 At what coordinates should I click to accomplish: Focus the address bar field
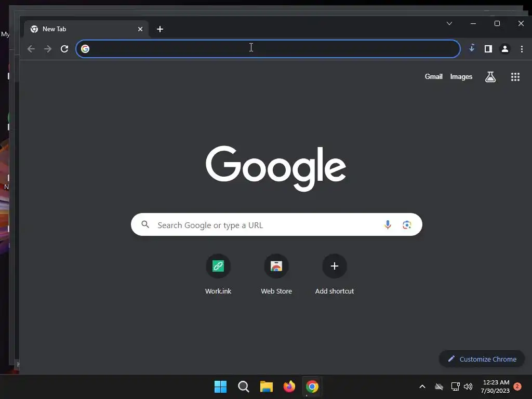click(268, 49)
